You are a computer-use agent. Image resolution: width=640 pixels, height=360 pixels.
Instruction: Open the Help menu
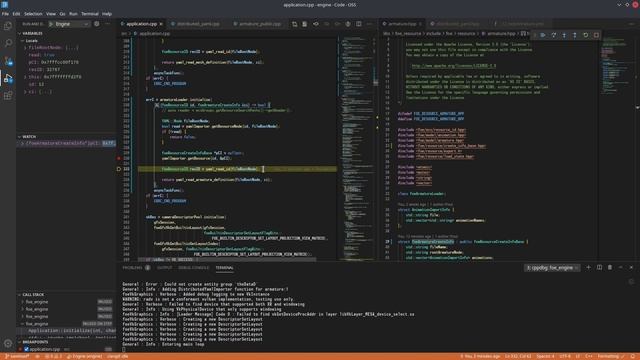pyautogui.click(x=107, y=14)
